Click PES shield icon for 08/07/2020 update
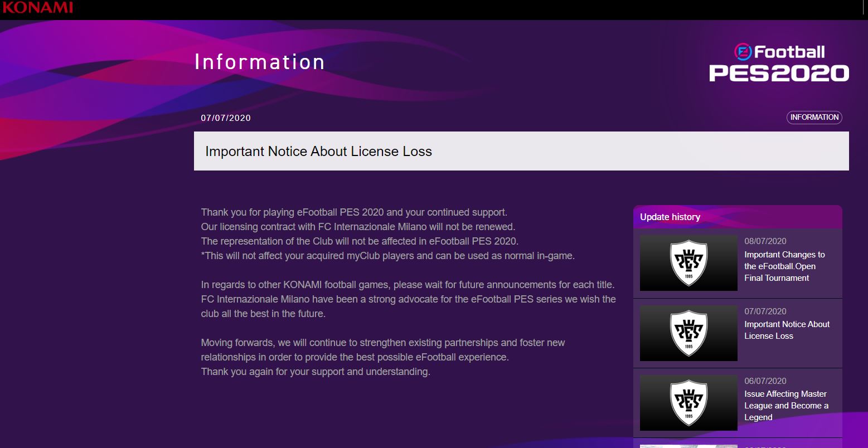 click(x=688, y=263)
